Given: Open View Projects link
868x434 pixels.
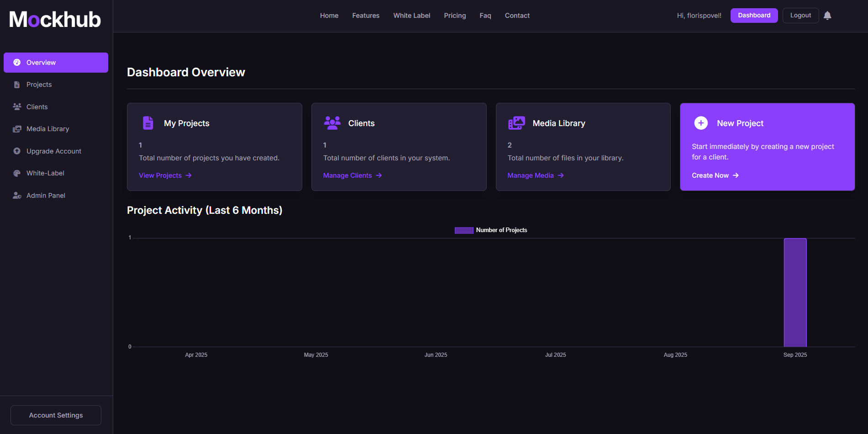Looking at the screenshot, I should (x=160, y=175).
